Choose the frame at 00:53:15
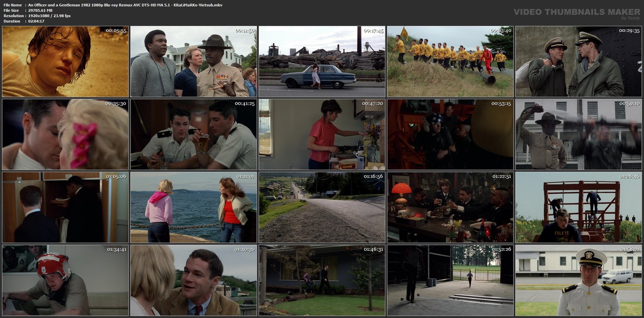The height and width of the screenshot is (318, 644). point(450,134)
